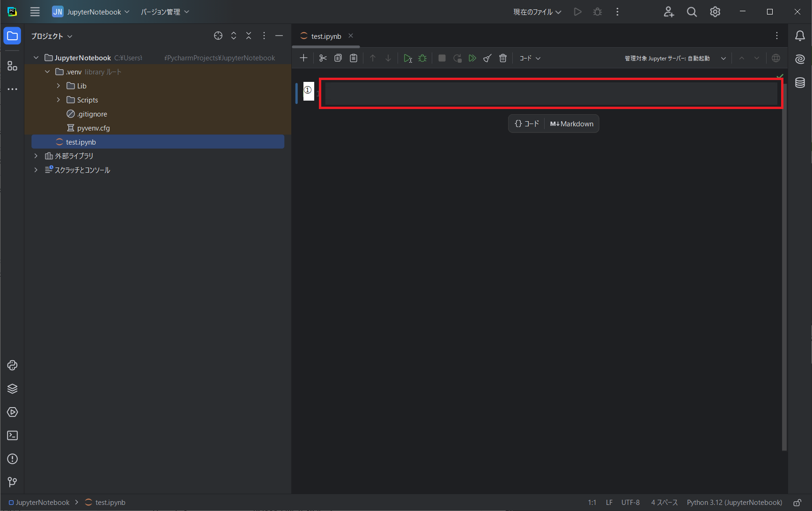This screenshot has height=511, width=812.
Task: Open Search Everywhere magnifier
Action: pos(692,12)
